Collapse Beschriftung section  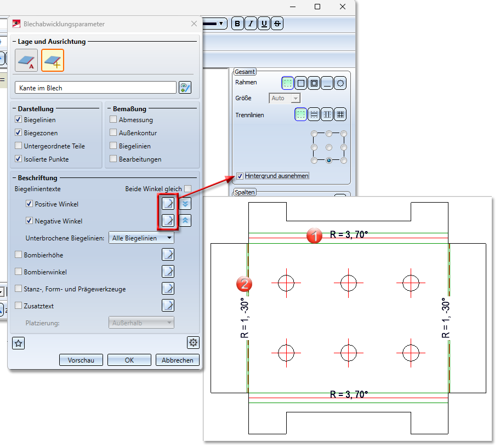pyautogui.click(x=14, y=178)
